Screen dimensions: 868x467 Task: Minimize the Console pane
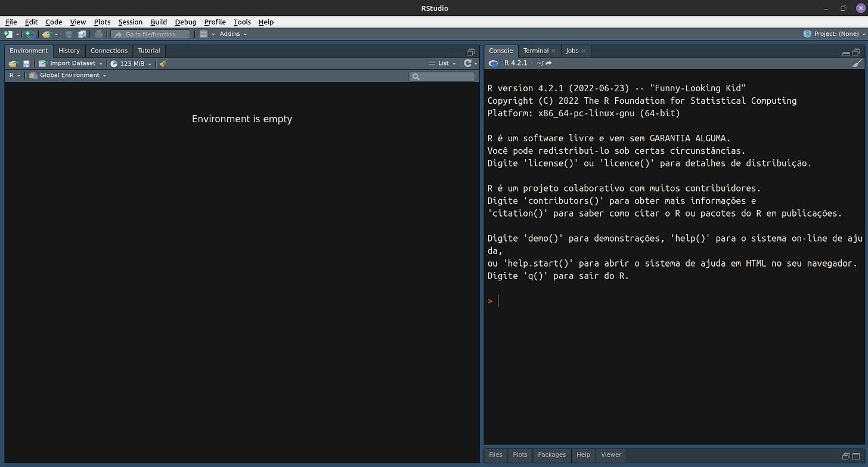click(847, 52)
